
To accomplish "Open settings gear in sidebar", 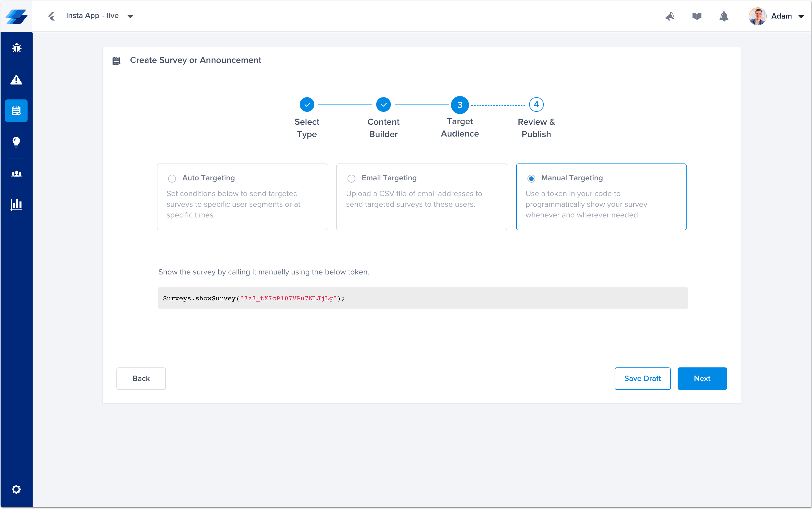I will (16, 489).
